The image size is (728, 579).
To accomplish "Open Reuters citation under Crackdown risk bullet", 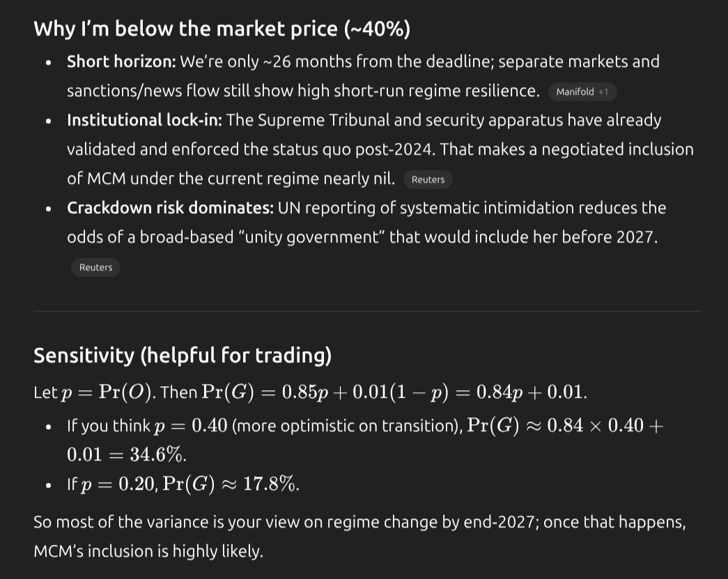I will tap(95, 268).
